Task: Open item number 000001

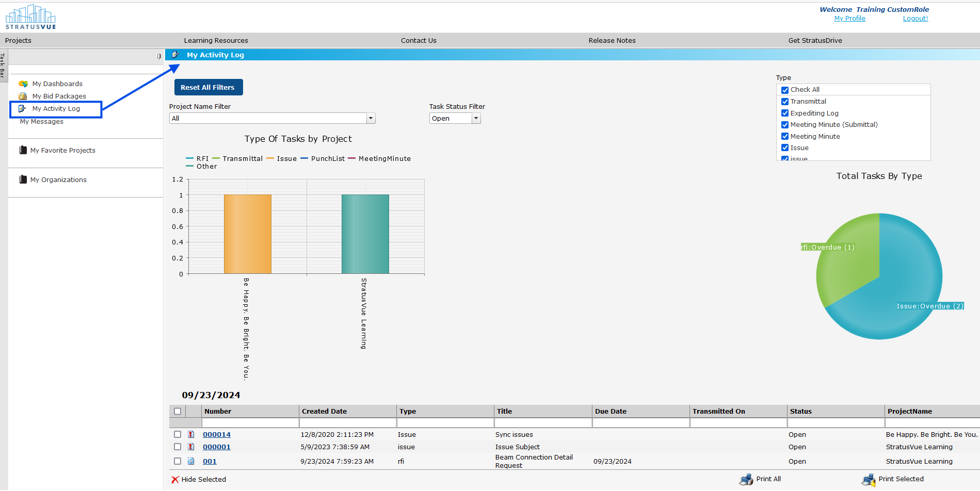Action: [x=217, y=447]
